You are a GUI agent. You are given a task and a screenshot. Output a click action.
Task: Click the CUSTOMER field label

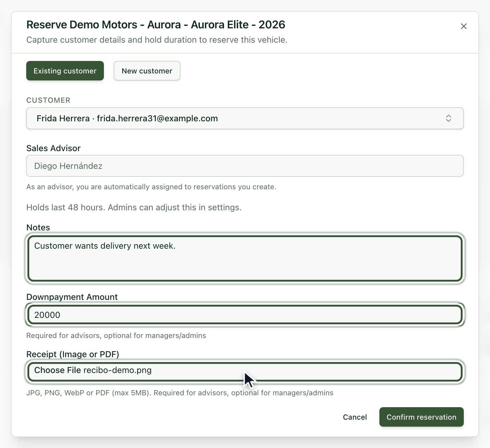pyautogui.click(x=48, y=100)
